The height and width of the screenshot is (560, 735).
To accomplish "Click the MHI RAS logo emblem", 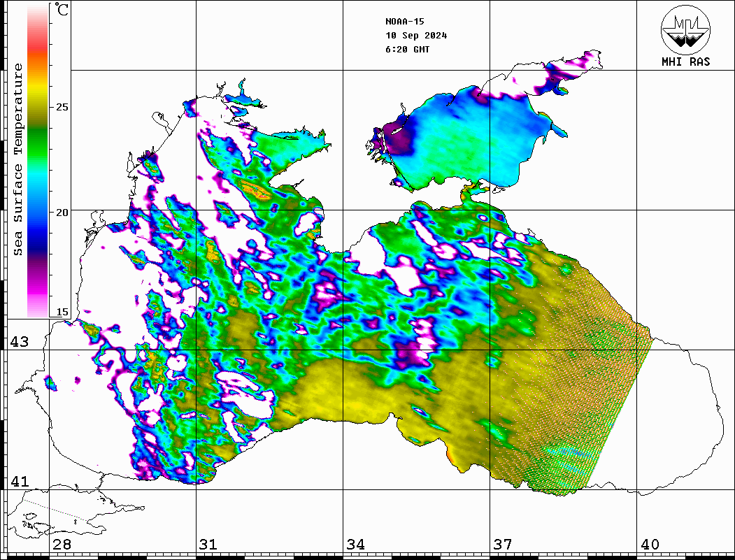I will 686,29.
